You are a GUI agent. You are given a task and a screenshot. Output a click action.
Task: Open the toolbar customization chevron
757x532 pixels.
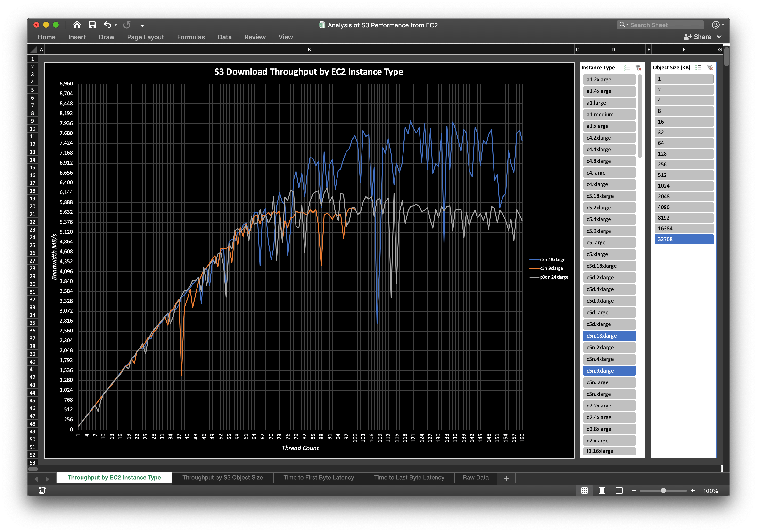(142, 25)
